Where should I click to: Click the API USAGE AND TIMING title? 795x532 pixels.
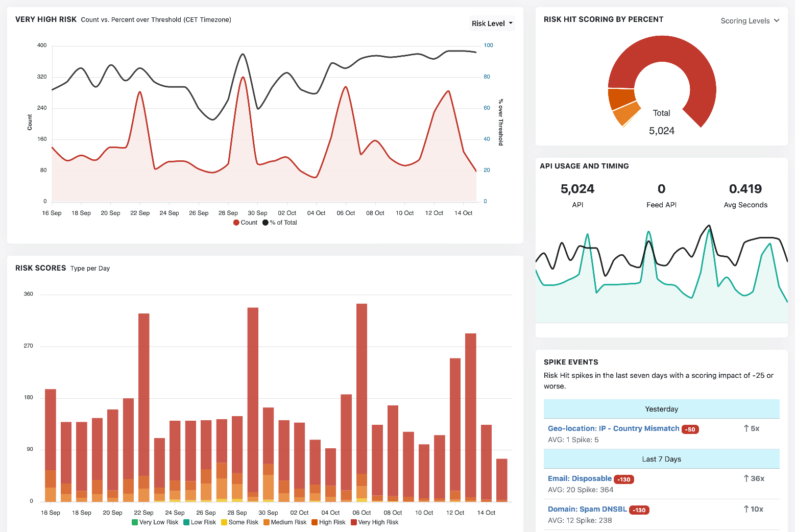[x=584, y=166]
